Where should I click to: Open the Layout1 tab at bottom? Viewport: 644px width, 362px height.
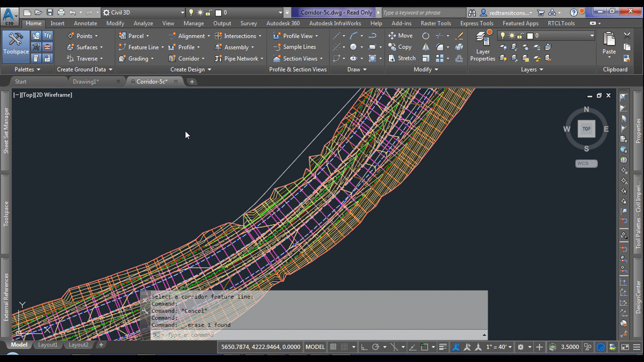[48, 345]
